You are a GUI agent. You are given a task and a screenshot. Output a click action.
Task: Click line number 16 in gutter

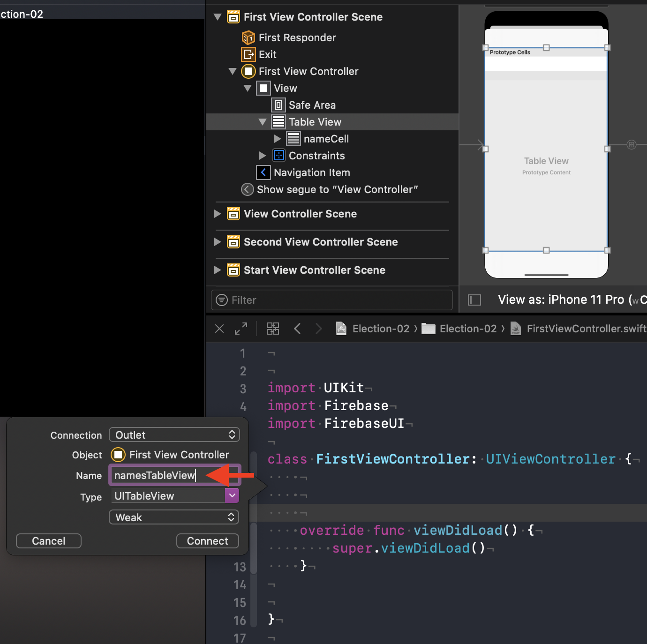240,620
